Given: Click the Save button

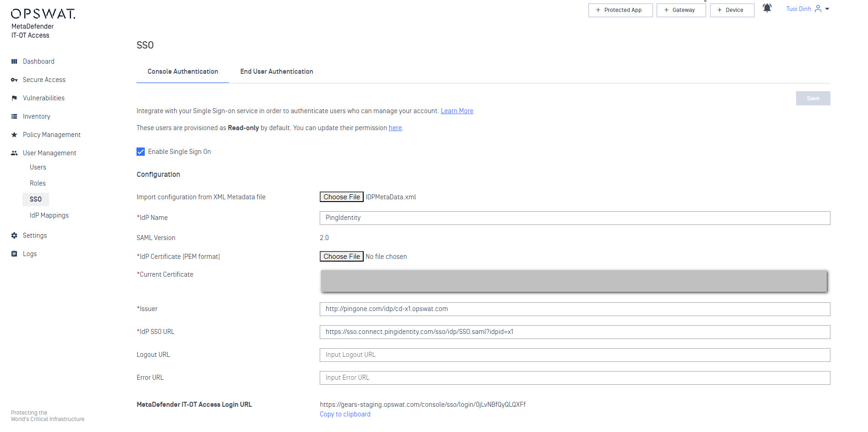Looking at the screenshot, I should point(813,98).
